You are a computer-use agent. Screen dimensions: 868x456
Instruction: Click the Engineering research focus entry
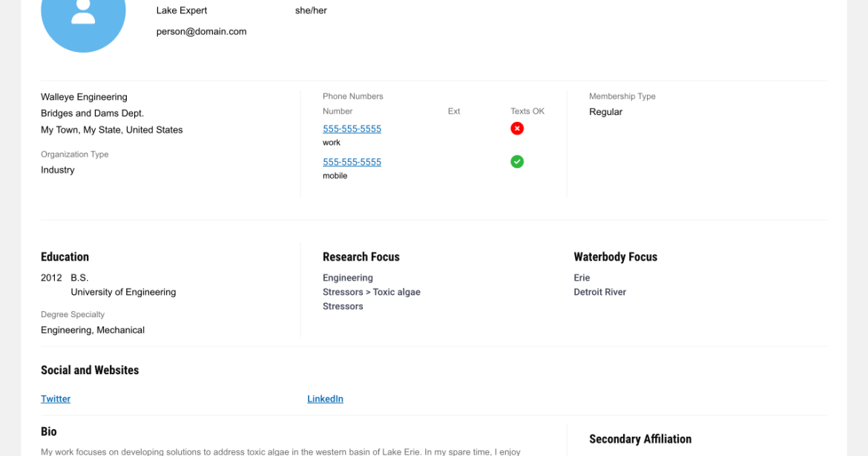347,279
